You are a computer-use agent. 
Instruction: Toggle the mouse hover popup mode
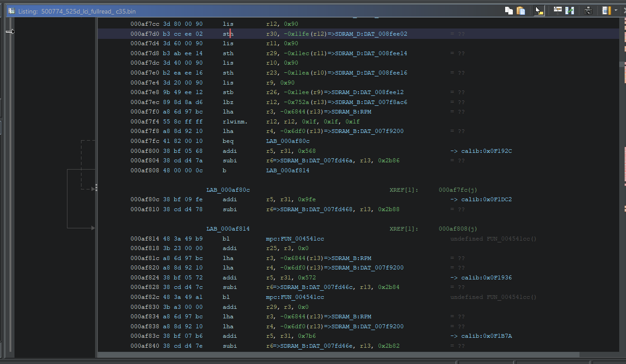pyautogui.click(x=539, y=11)
